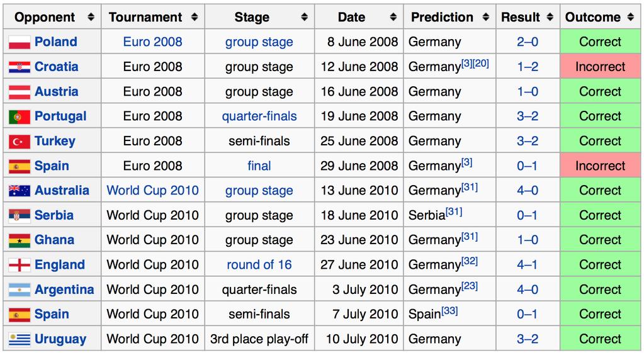Open citation [33] next to Spain prediction
Screen dimensions: 644x355
(449, 311)
